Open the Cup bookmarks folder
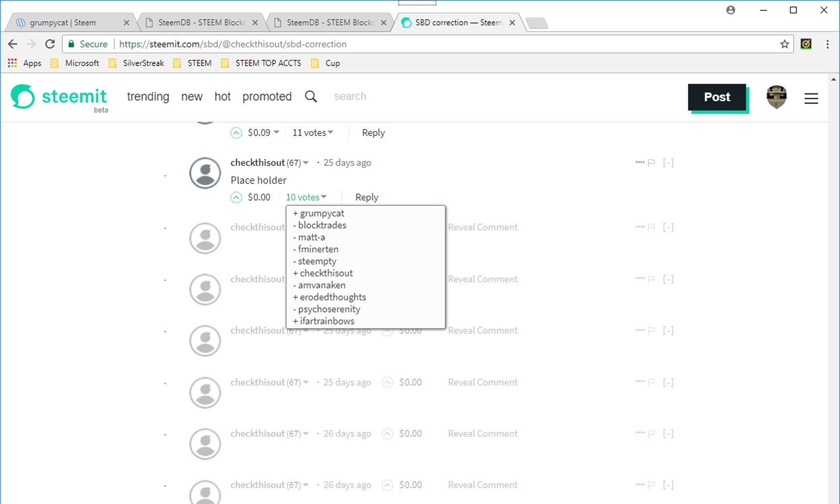 point(325,63)
